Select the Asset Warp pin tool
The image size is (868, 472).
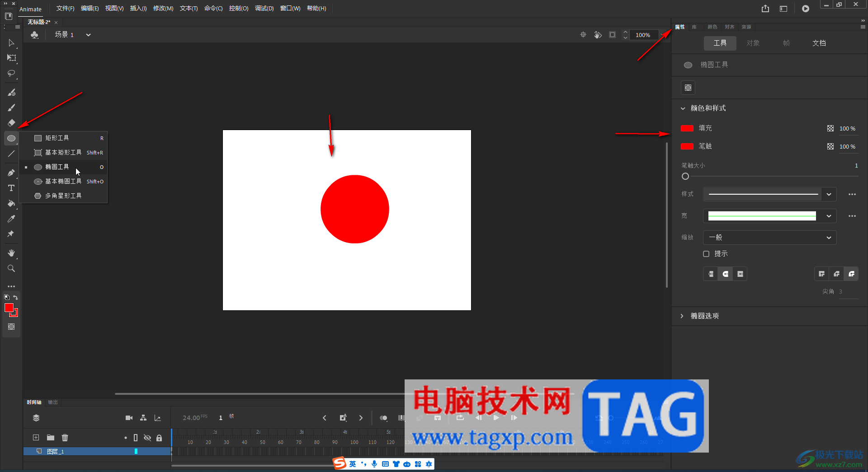11,234
